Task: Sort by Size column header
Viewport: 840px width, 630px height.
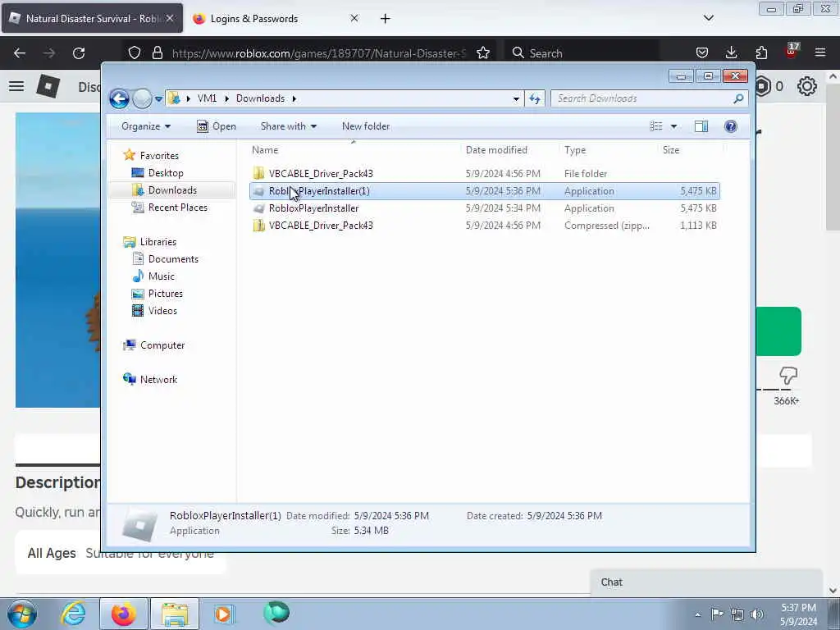Action: tap(689, 150)
